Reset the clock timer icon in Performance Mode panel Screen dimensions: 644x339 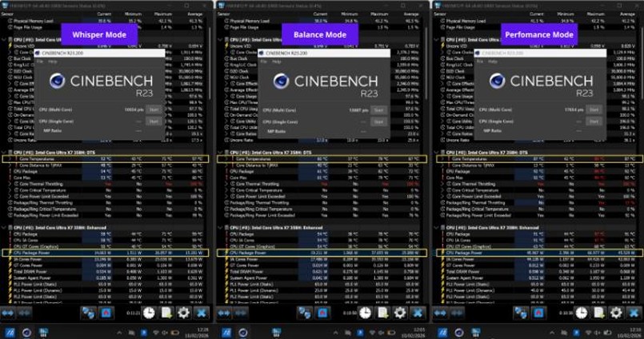coord(581,313)
